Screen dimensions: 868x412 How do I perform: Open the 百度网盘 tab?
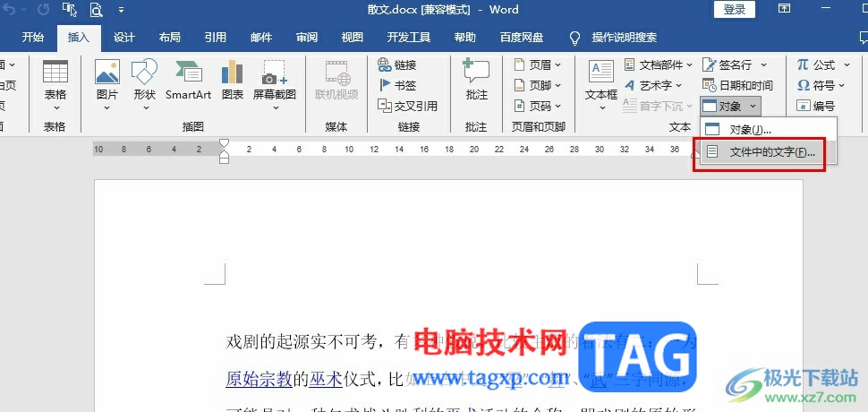pos(522,38)
